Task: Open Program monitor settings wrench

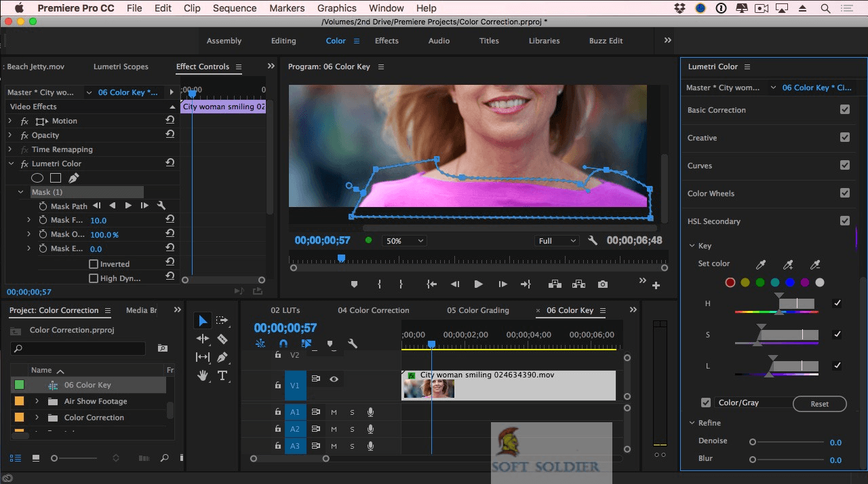Action: [593, 240]
